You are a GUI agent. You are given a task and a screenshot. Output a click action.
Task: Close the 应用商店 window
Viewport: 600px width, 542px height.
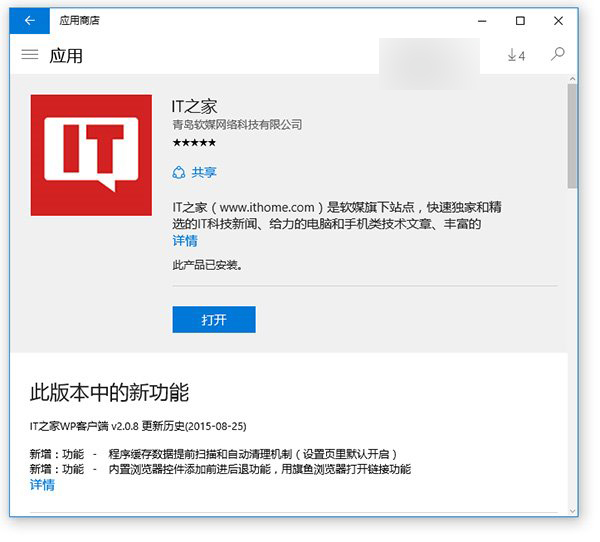(559, 20)
